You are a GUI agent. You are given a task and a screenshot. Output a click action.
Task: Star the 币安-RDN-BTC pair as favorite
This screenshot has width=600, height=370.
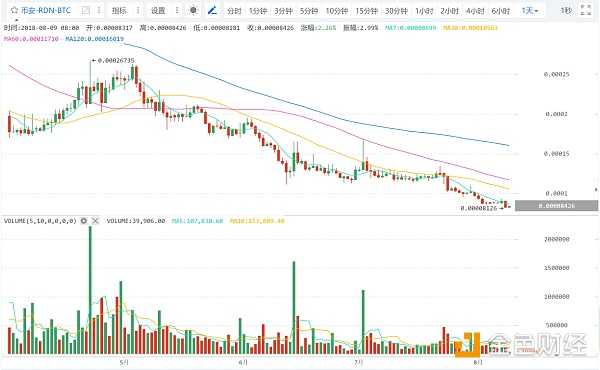tap(14, 10)
